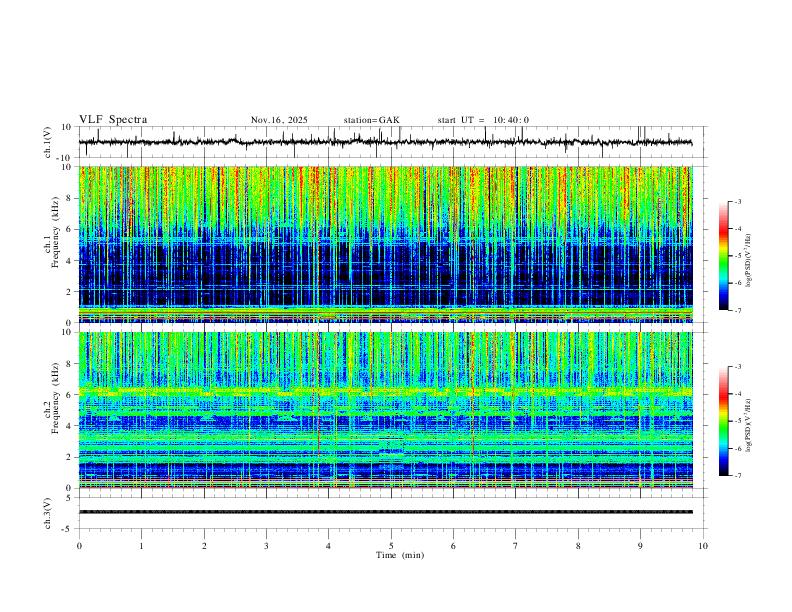792x612 pixels.
Task: Click the upper colorbar 'log(PSD)(V²/Hz)' label
Action: pos(749,260)
